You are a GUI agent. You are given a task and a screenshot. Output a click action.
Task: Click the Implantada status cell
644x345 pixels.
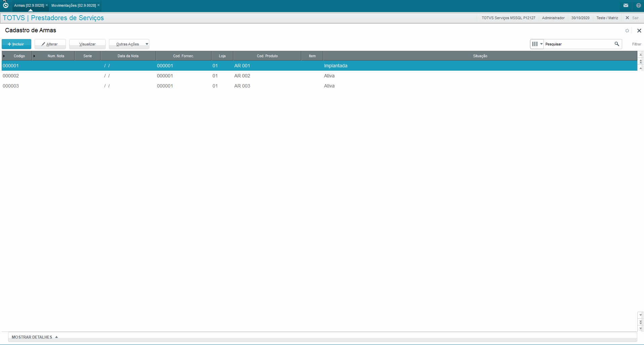point(336,66)
